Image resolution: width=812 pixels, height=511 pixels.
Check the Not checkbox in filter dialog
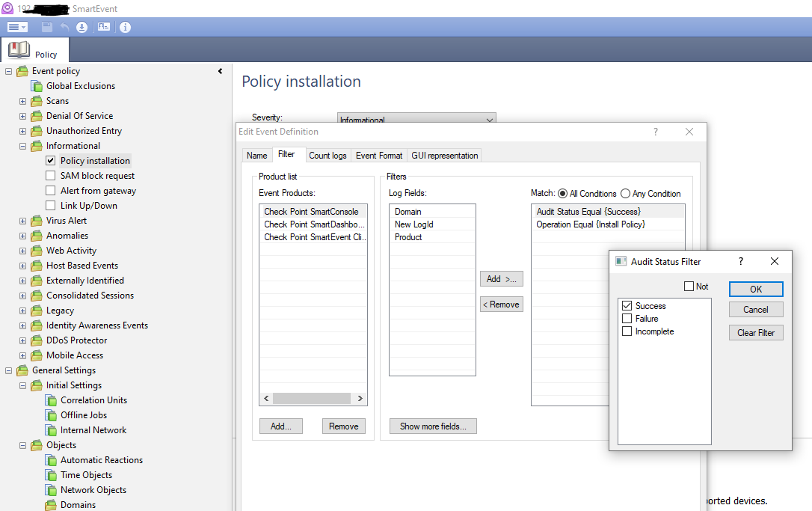689,287
